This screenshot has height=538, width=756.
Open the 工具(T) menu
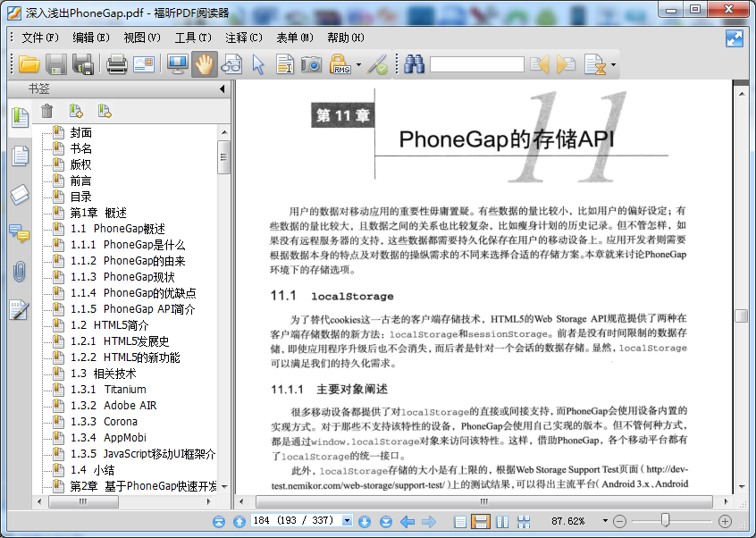(x=193, y=38)
